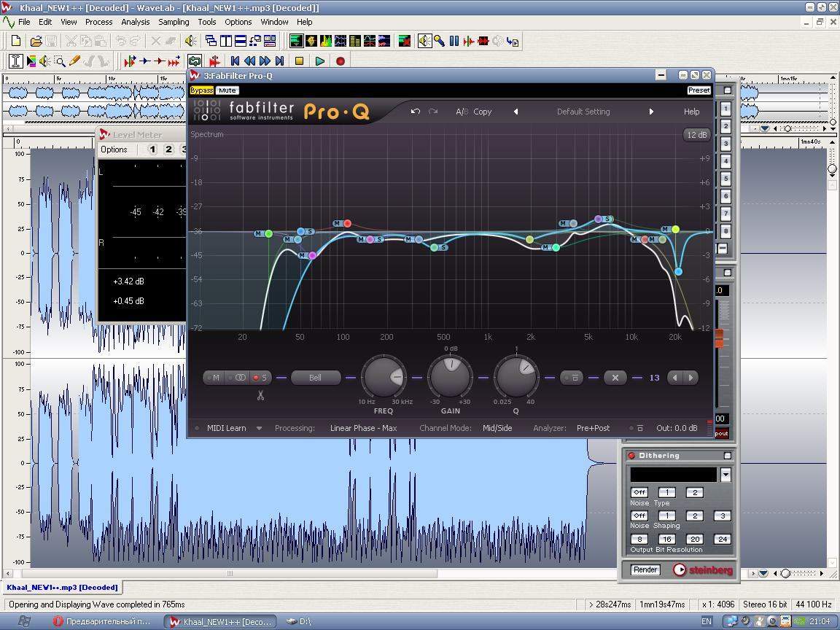The height and width of the screenshot is (630, 840).
Task: Open the level meter icon in toolbar
Action: pos(296,42)
